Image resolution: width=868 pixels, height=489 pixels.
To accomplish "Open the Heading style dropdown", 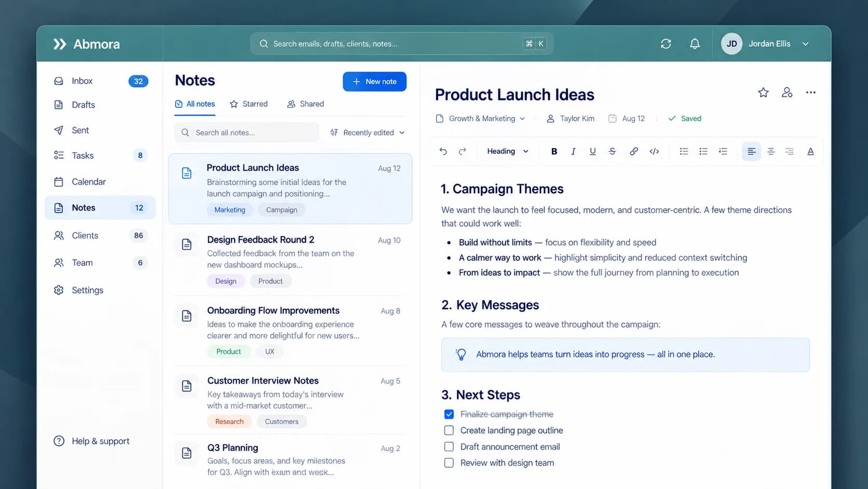I will (508, 151).
